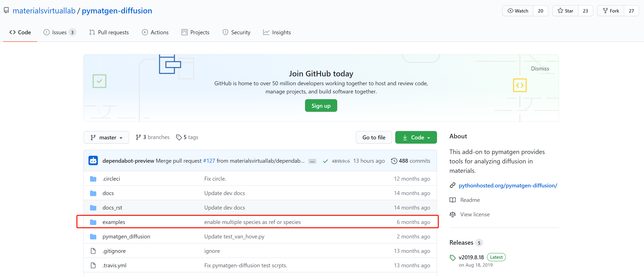Click the dependabot-preview avatar icon
The height and width of the screenshot is (276, 644).
coord(93,161)
